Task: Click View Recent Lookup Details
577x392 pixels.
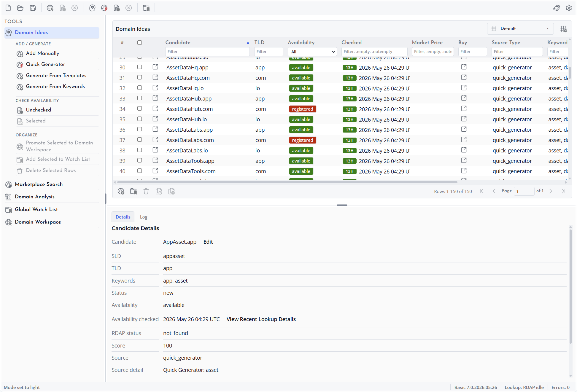Action: coord(261,319)
